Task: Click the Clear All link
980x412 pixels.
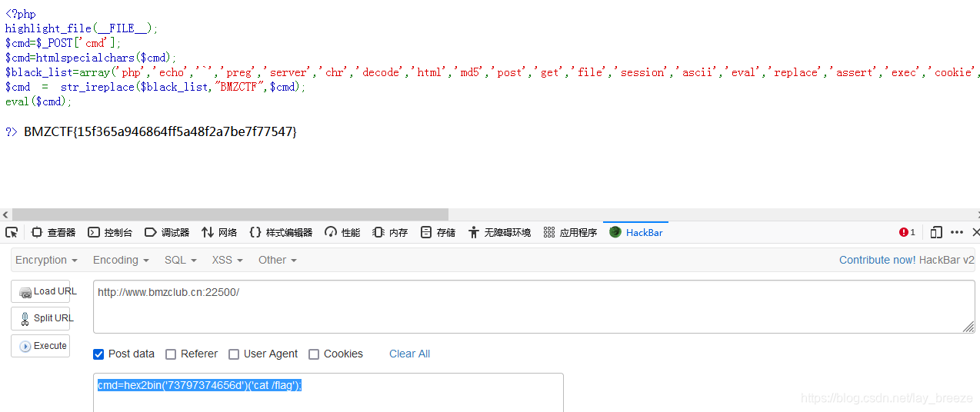Action: pyautogui.click(x=409, y=354)
